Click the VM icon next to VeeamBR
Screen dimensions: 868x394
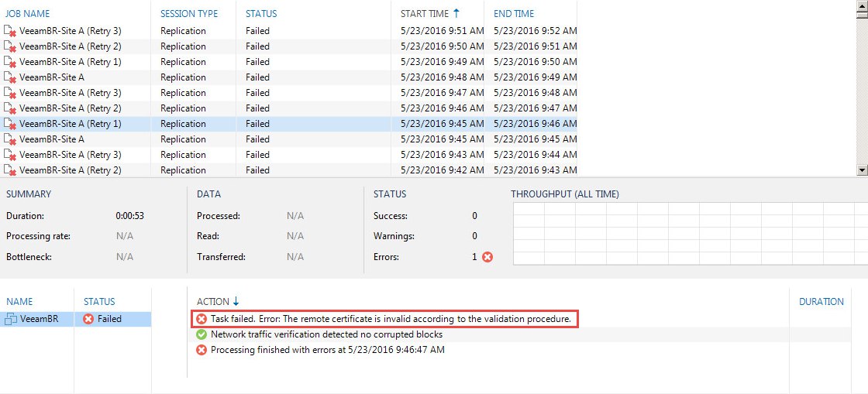coord(11,319)
